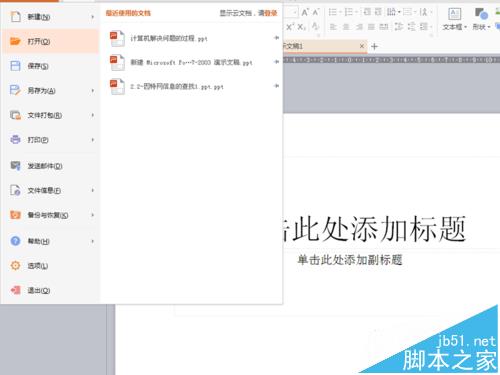This screenshot has width=500, height=375.
Task: Pin the 计算机解决问题的过程.ppt recent file
Action: tap(276, 38)
